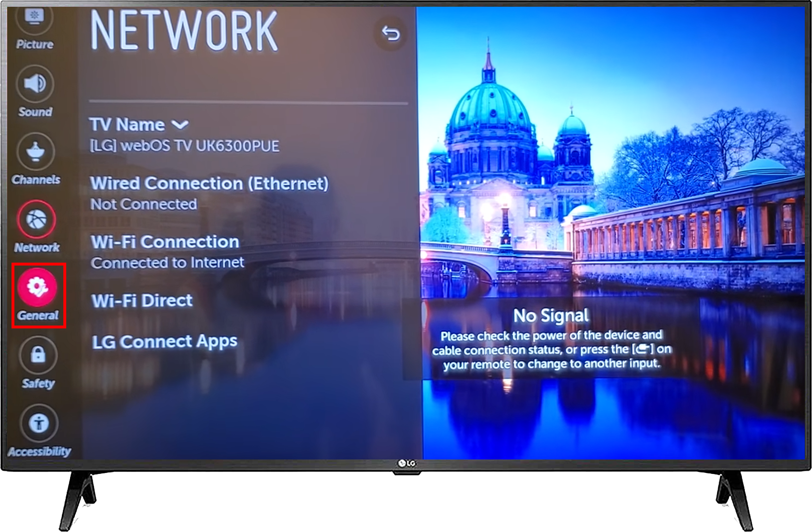Open Wired Connection (Ethernet) settings
Image resolution: width=812 pixels, height=532 pixels.
(x=210, y=193)
